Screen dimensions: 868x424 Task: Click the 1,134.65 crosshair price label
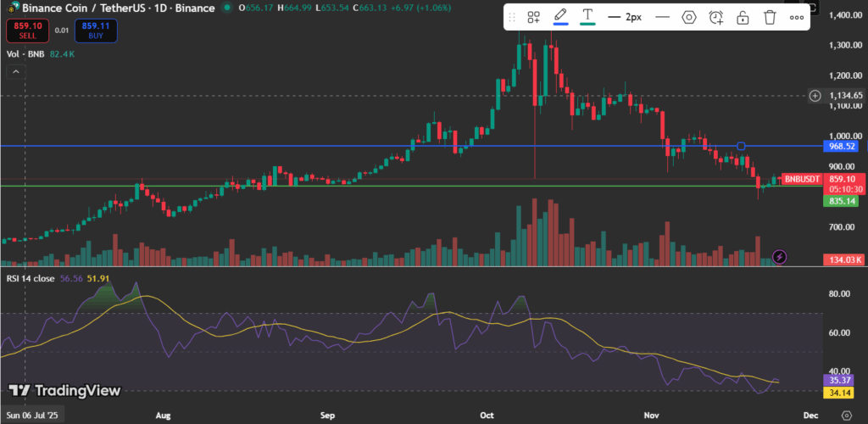point(846,96)
